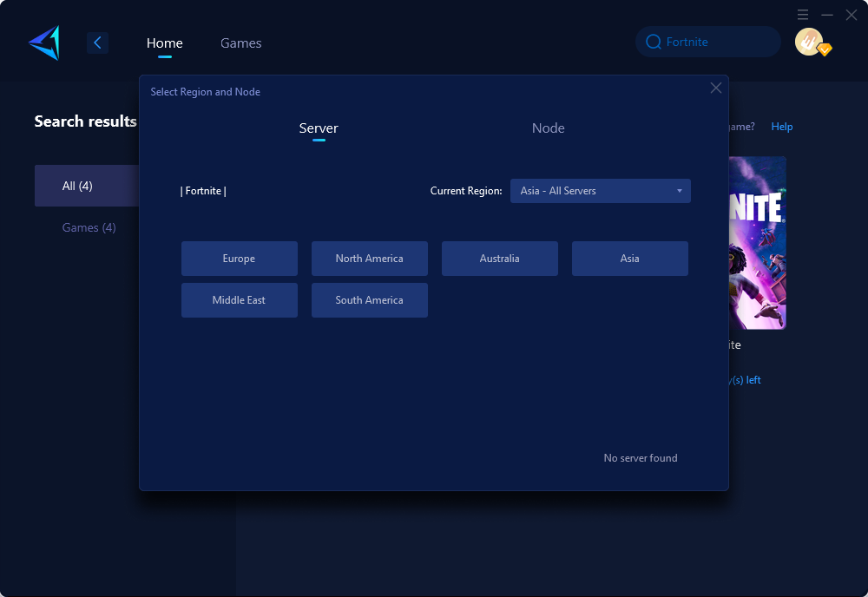Choose the Australia region
Screen dimensions: 868x597
tap(499, 259)
